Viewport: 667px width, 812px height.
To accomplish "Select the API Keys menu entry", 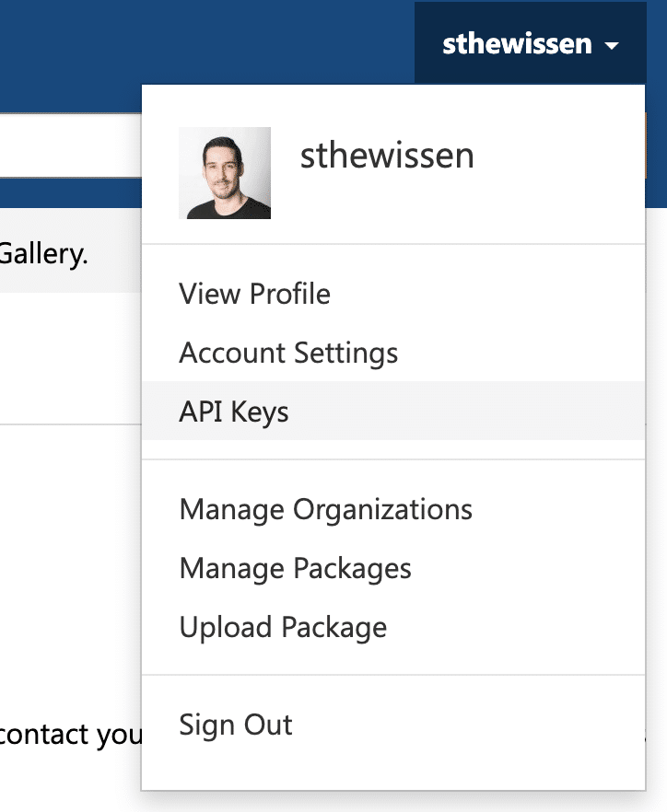I will 234,412.
